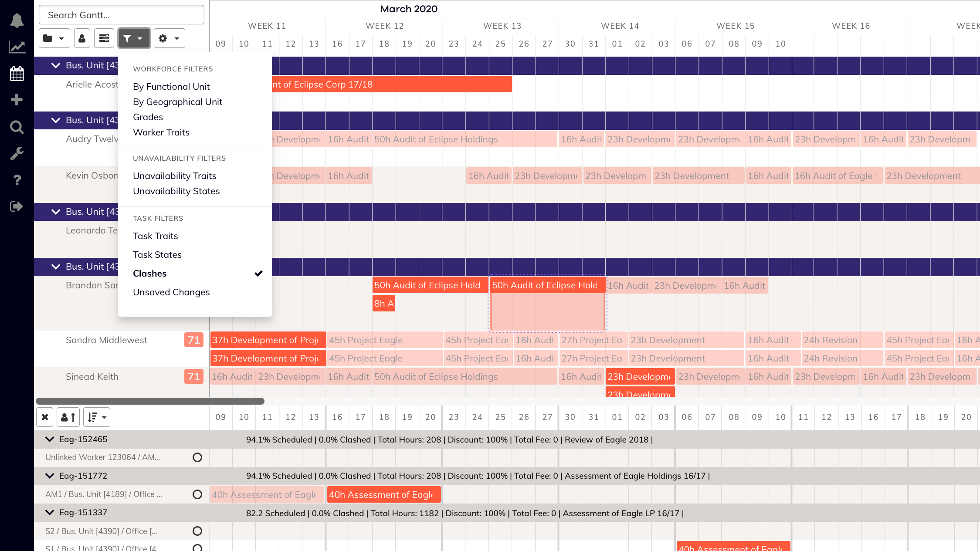Focus the Search Gantt input field

click(122, 15)
